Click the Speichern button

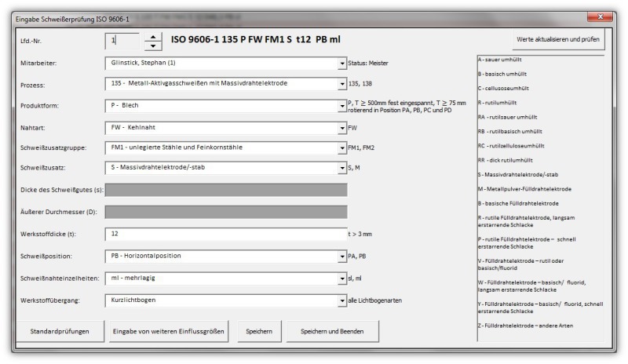pos(258,332)
